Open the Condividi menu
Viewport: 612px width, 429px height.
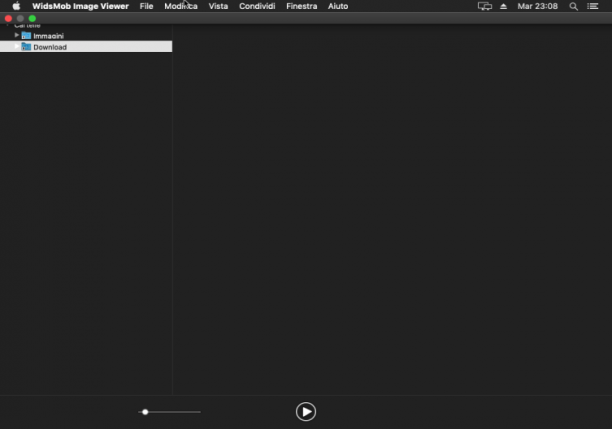257,6
